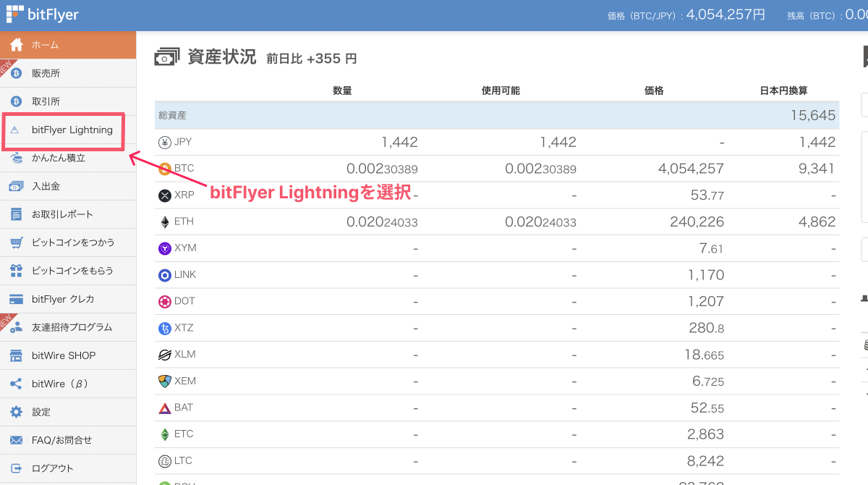Select bitFlyer Lightning in sidebar
Screen dimensions: 868x485
68,130
